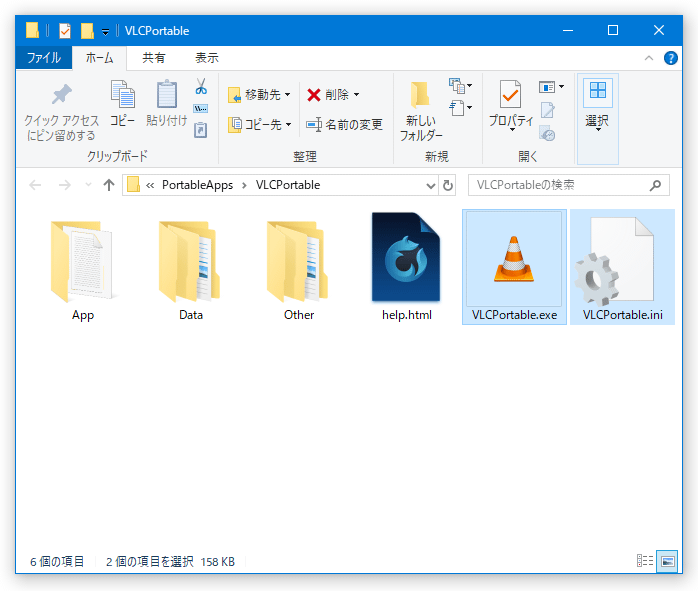The image size is (698, 591).
Task: Open the Move to menu
Action: click(x=259, y=95)
